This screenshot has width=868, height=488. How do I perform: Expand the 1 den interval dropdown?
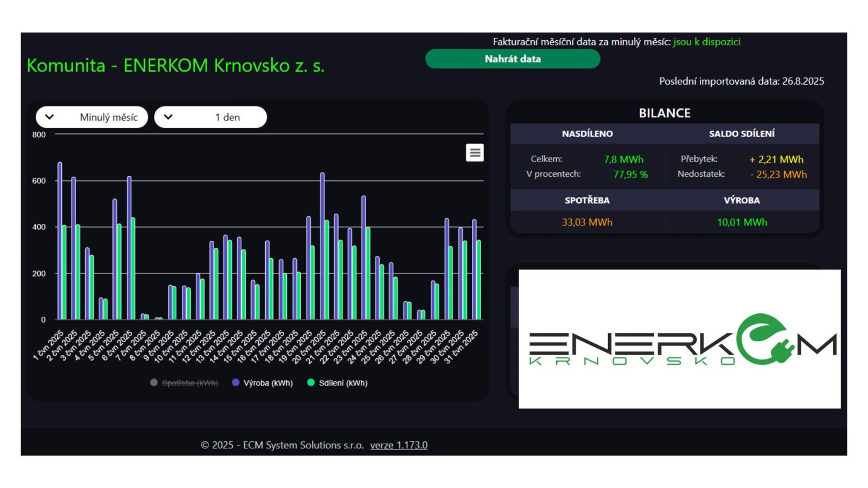(210, 117)
